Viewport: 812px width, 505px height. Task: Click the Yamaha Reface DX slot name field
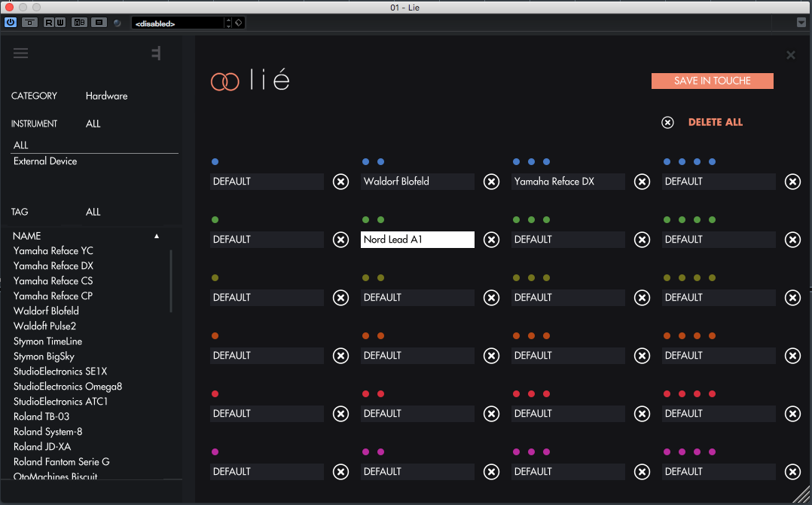(x=568, y=182)
